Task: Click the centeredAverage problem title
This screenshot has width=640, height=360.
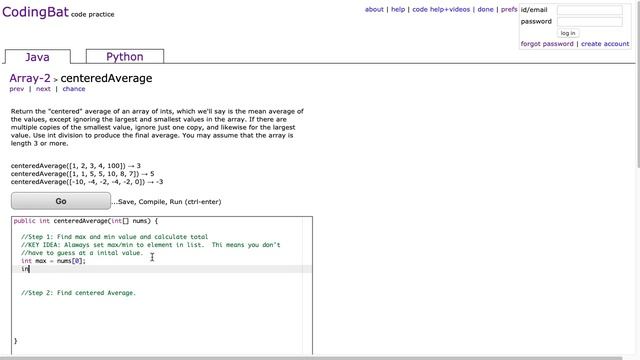Action: click(x=106, y=78)
